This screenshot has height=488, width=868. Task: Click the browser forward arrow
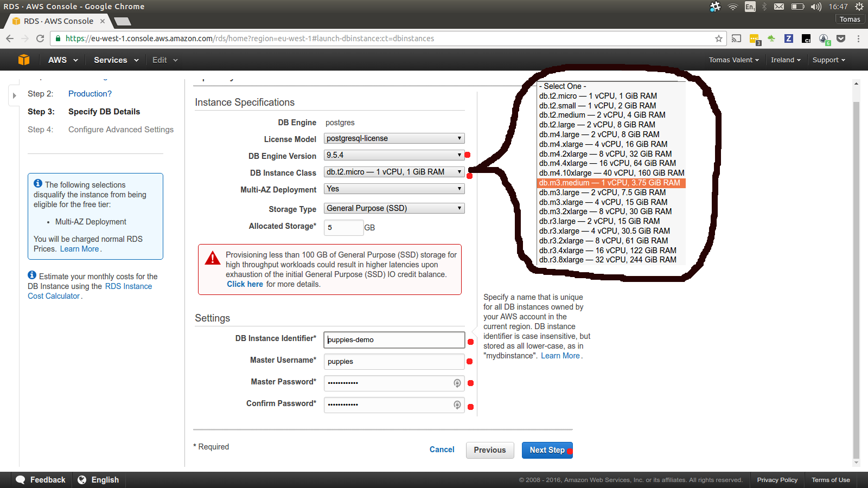[25, 38]
